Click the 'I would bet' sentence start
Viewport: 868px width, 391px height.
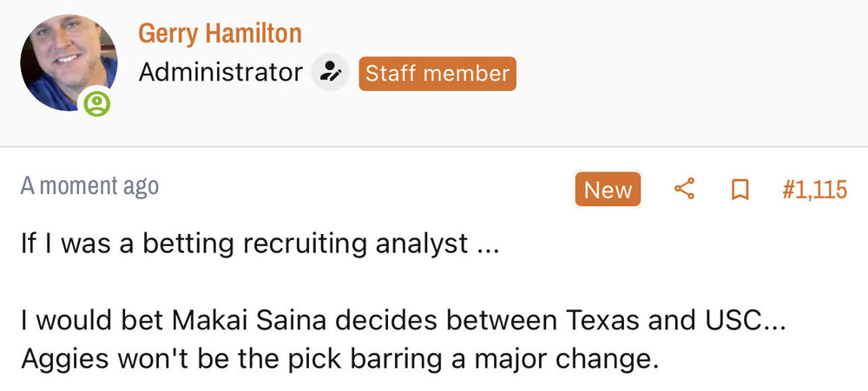[69, 322]
